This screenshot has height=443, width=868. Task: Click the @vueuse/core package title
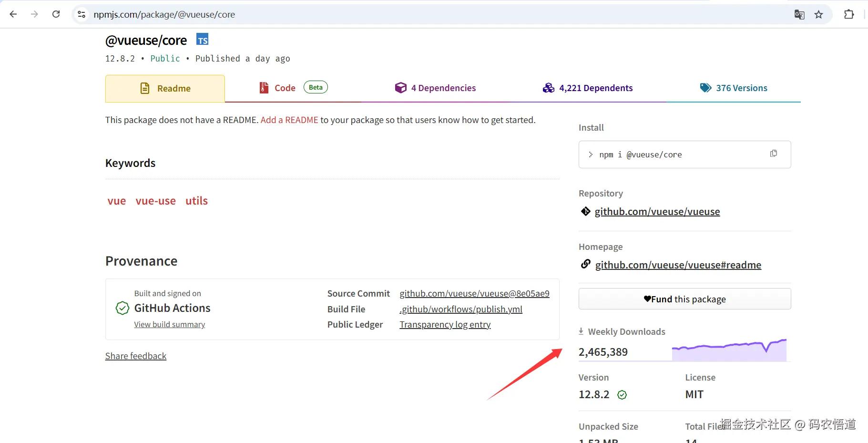(x=146, y=41)
